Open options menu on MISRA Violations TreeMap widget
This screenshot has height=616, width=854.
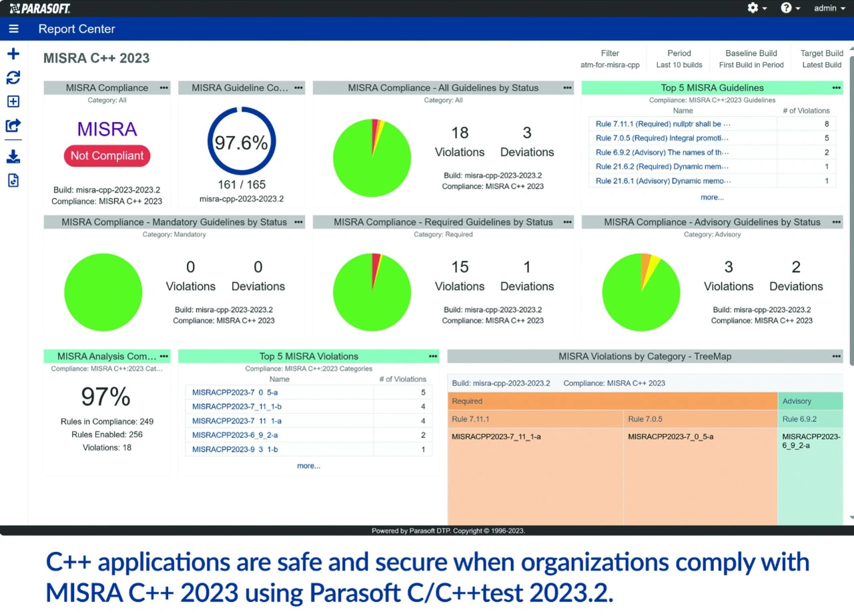(x=836, y=357)
